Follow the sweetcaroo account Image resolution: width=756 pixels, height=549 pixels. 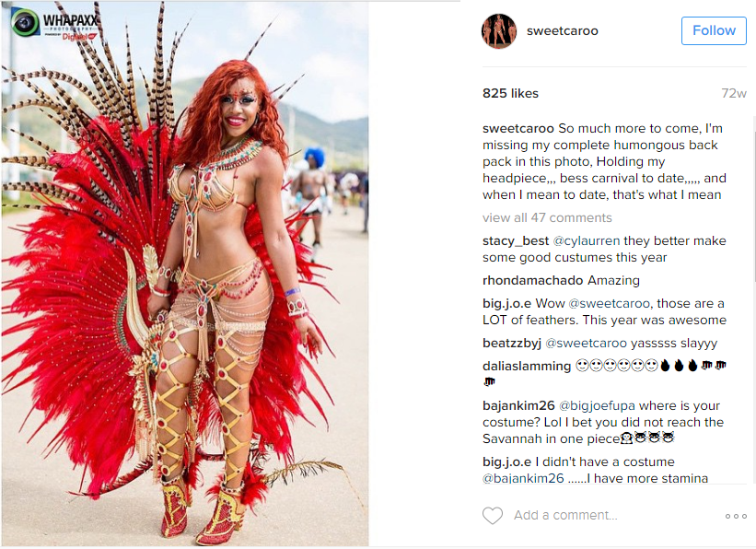[x=714, y=30]
